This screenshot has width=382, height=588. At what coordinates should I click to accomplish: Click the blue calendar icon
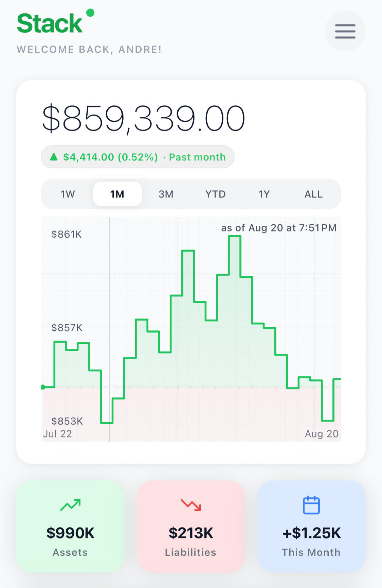pos(311,505)
